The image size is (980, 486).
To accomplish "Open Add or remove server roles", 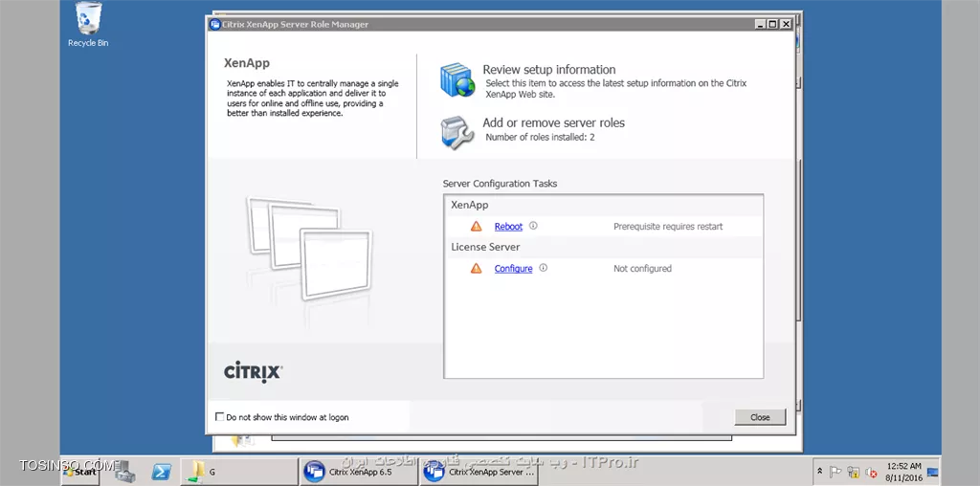I will tap(553, 122).
